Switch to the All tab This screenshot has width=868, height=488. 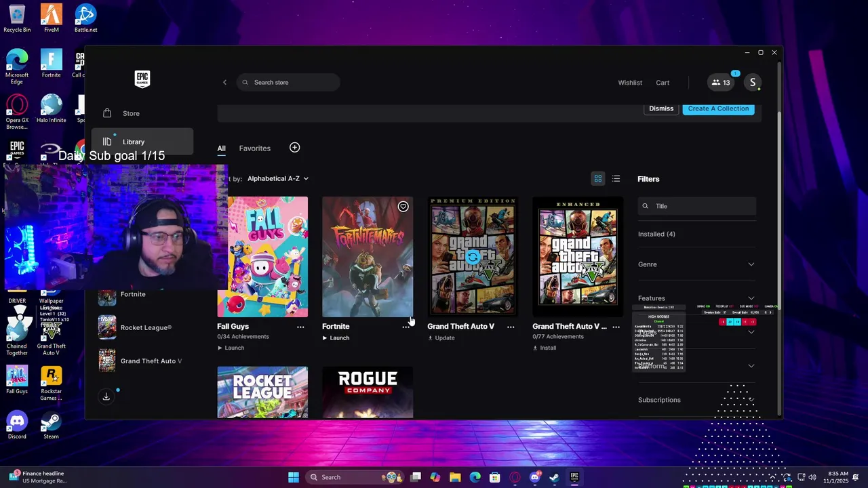click(222, 148)
